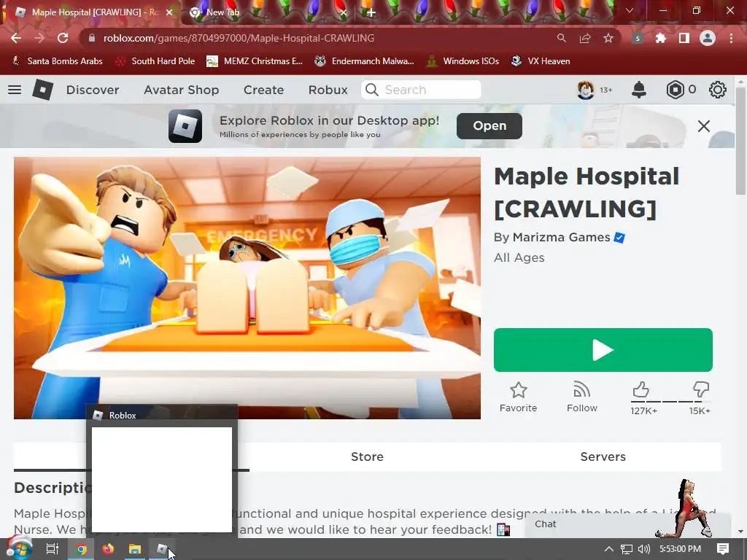The width and height of the screenshot is (747, 560).
Task: Open the South Hard Pole bookmark
Action: 155,61
